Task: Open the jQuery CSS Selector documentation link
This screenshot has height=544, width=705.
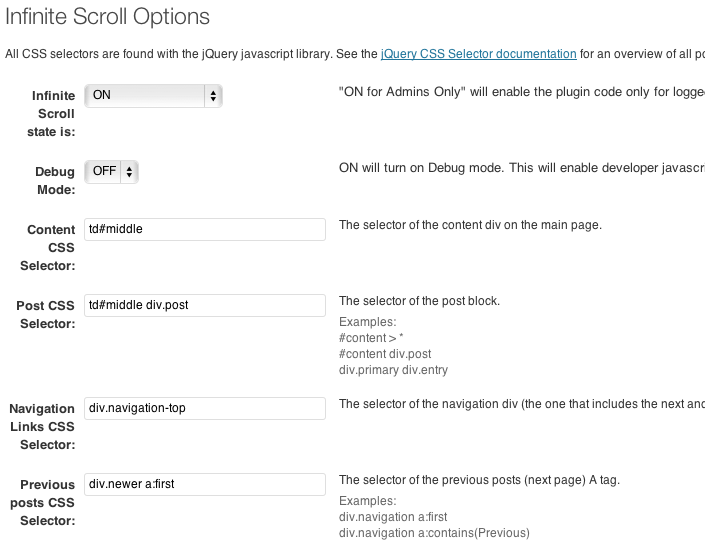Action: pos(478,54)
